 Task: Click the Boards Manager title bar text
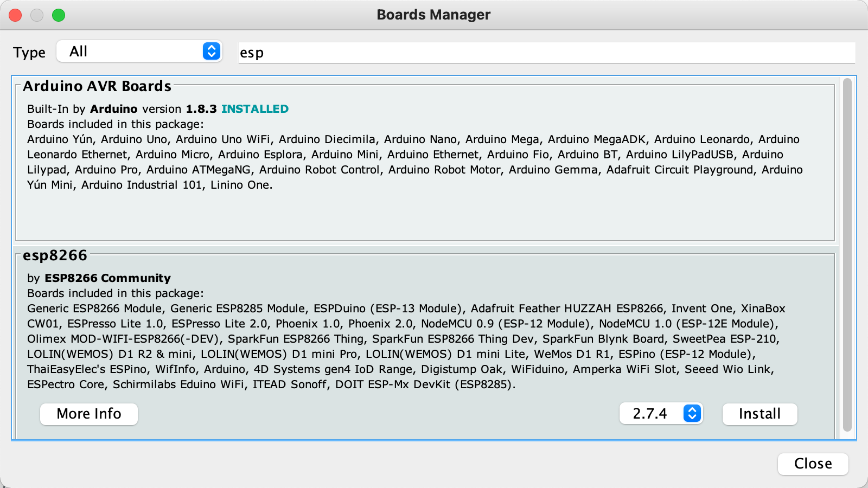[x=433, y=15]
